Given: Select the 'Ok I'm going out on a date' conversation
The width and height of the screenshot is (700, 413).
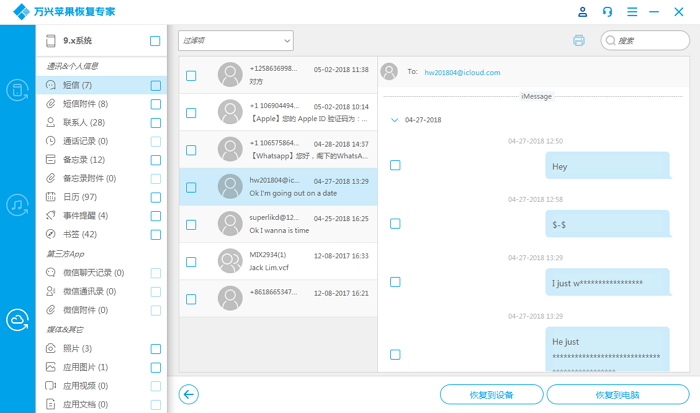Looking at the screenshot, I should [x=278, y=187].
